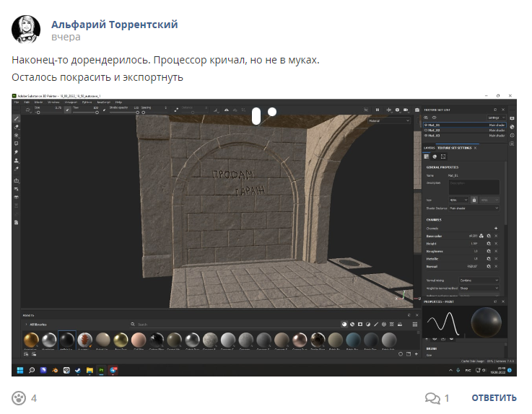Toggle visibility of Mat_01 texture set
The width and height of the screenshot is (532, 414).
click(x=426, y=125)
